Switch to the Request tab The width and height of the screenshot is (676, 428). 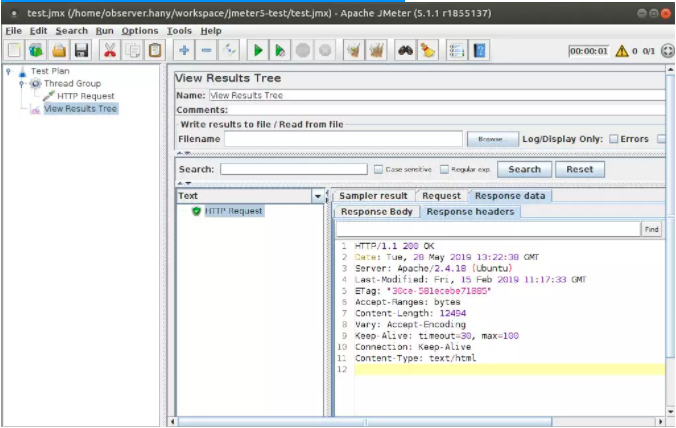click(441, 196)
